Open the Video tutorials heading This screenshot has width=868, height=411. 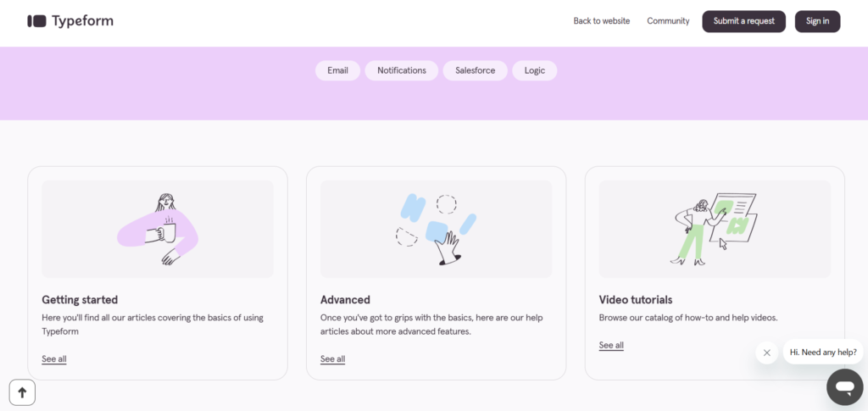(636, 300)
